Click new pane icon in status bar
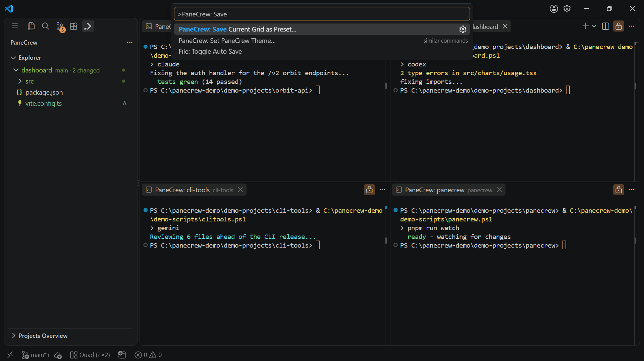 point(122,355)
